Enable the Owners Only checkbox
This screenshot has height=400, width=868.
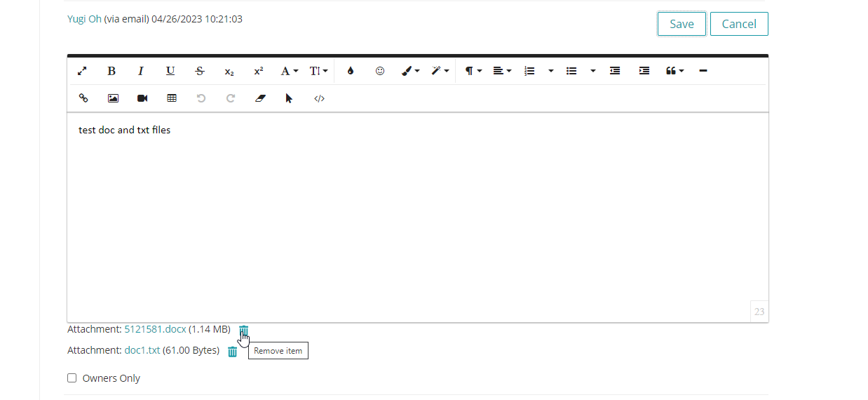pos(72,378)
